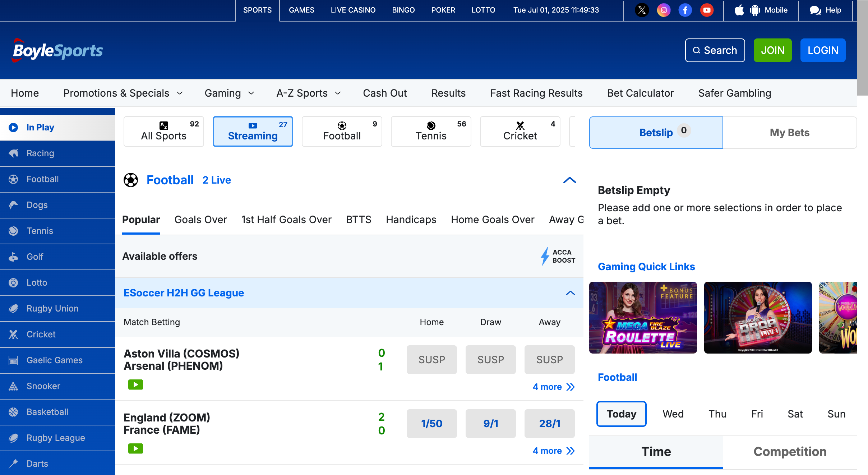Collapse the Football live section chevron
868x475 pixels.
click(570, 180)
